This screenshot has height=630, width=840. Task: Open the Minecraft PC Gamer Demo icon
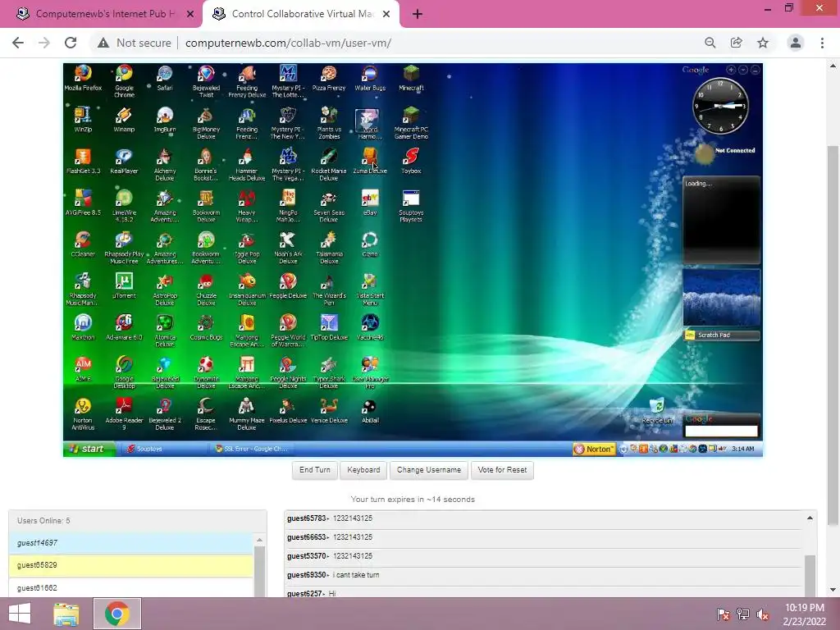click(x=412, y=123)
